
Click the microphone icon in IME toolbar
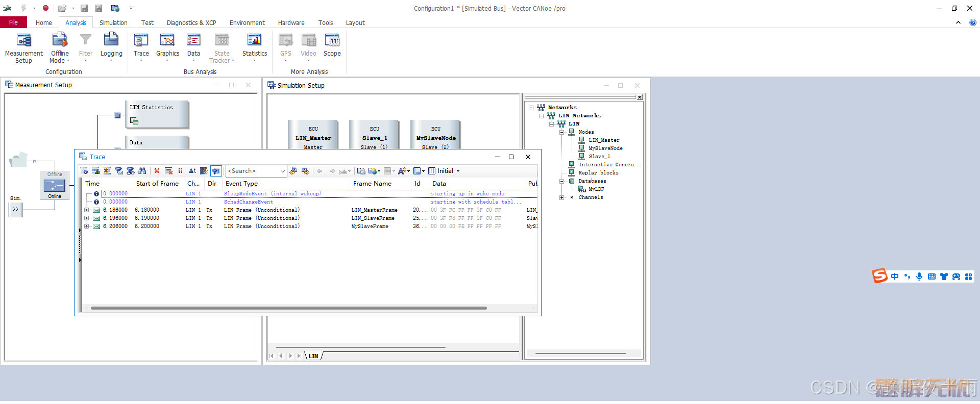919,276
